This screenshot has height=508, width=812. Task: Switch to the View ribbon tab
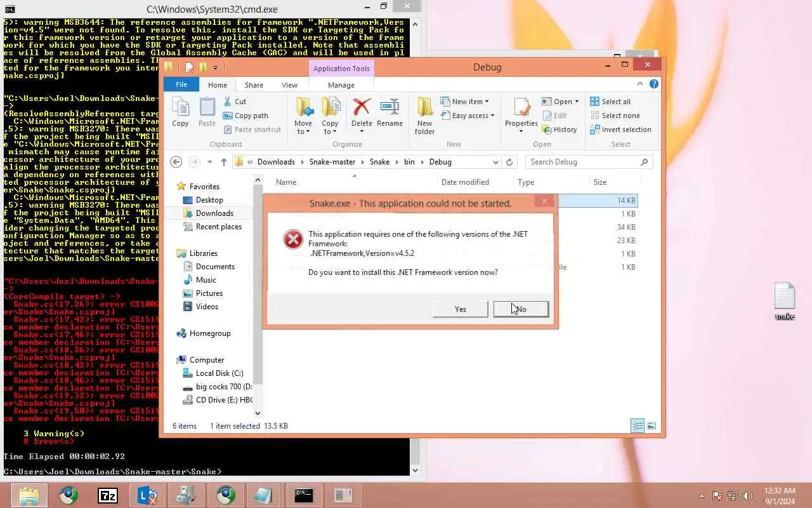(x=289, y=84)
